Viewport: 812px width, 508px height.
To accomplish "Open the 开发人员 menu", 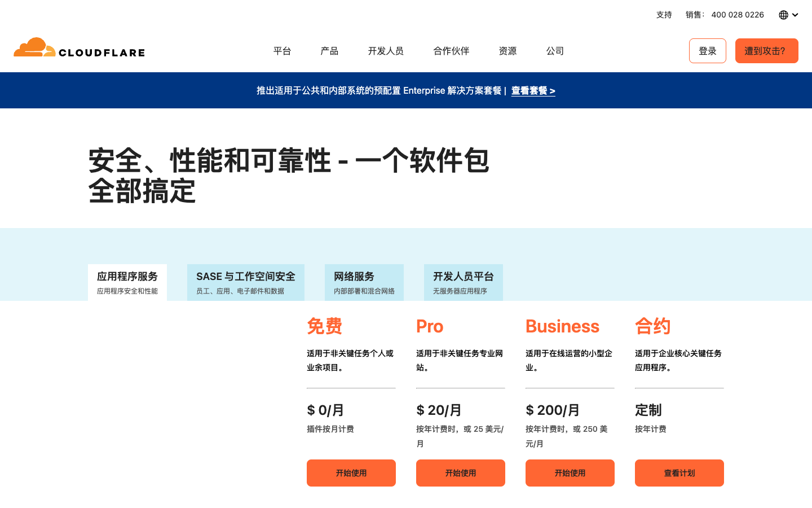I will pos(386,51).
